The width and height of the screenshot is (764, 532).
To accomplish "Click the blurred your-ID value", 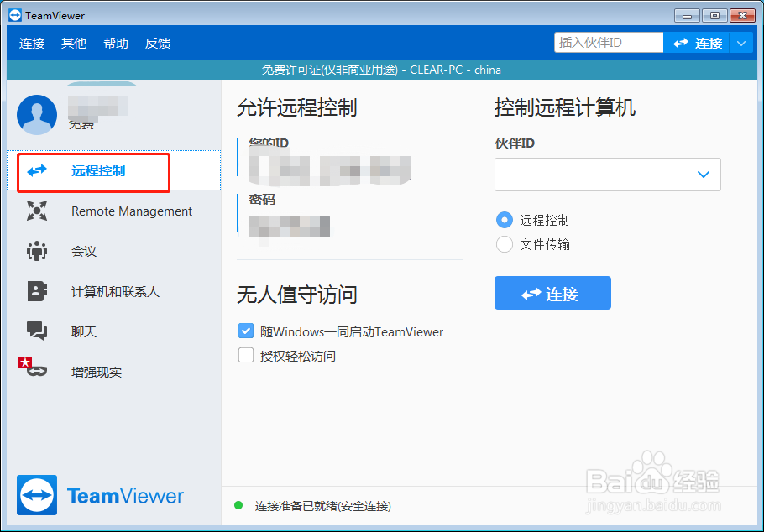I will (x=330, y=170).
